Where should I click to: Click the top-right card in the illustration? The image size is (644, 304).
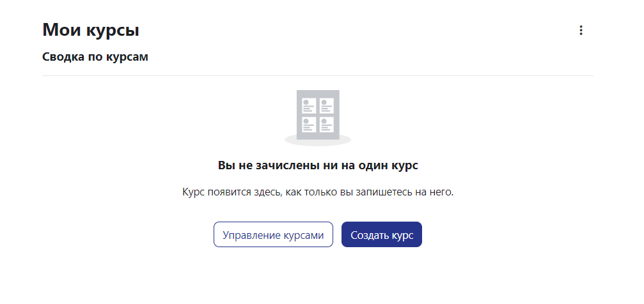click(x=327, y=106)
